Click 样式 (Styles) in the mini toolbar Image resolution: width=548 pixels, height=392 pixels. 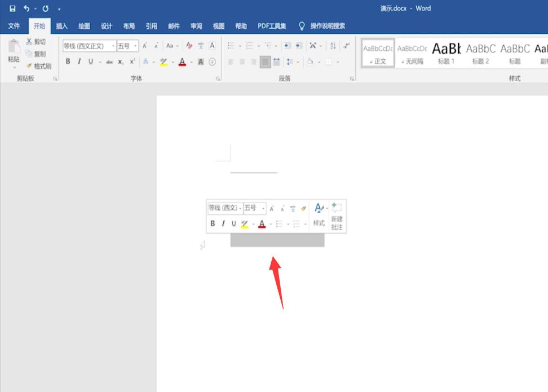tap(319, 214)
